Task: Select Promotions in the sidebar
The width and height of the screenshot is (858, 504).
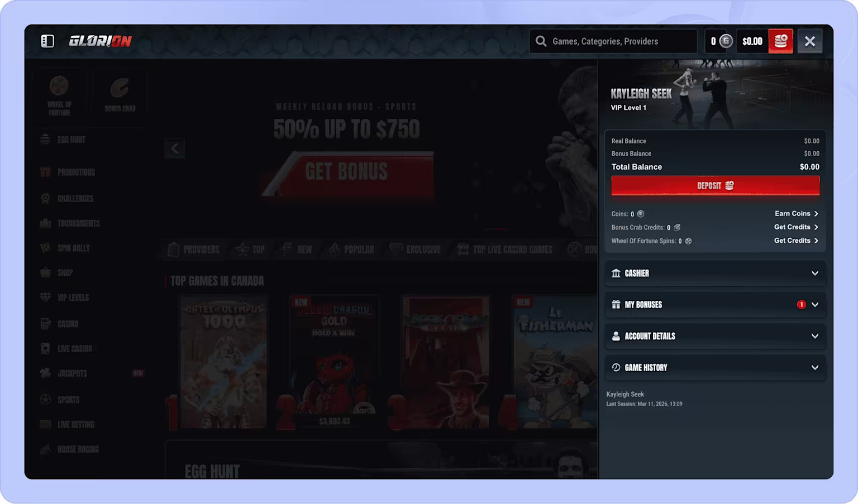Action: tap(67, 172)
